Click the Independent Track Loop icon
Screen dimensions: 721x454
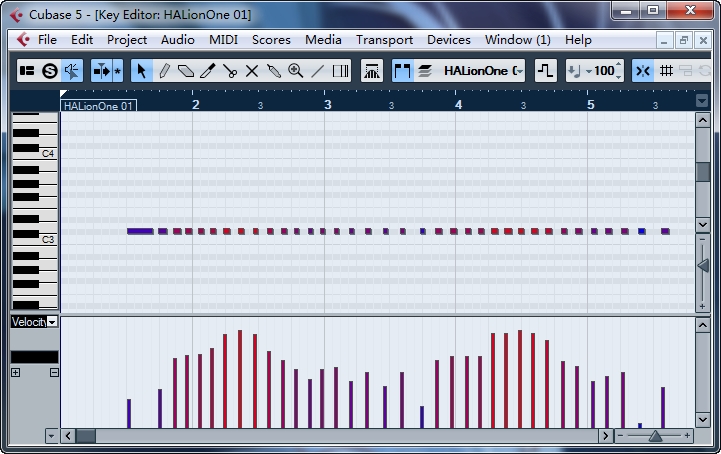[x=372, y=71]
